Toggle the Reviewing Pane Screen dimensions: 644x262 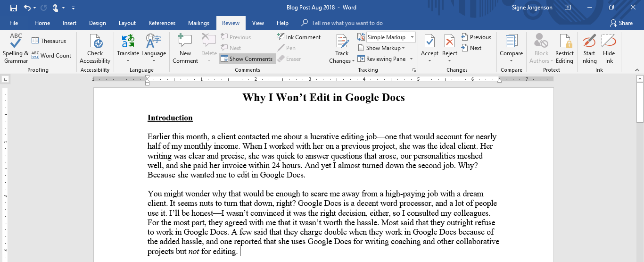coord(381,59)
